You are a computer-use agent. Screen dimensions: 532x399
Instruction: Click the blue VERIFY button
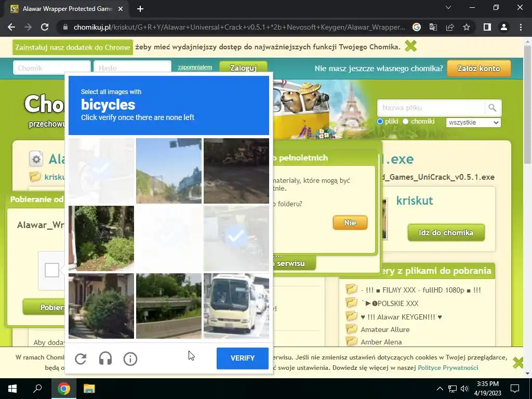click(242, 358)
